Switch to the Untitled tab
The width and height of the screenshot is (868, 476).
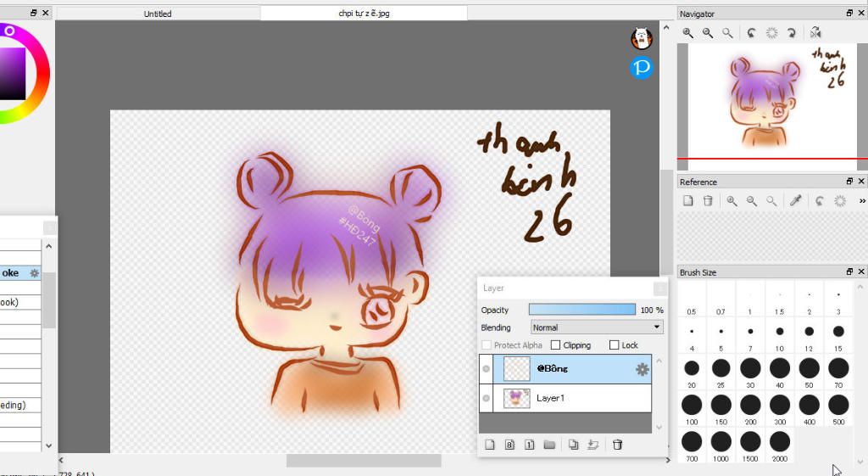[x=158, y=14]
